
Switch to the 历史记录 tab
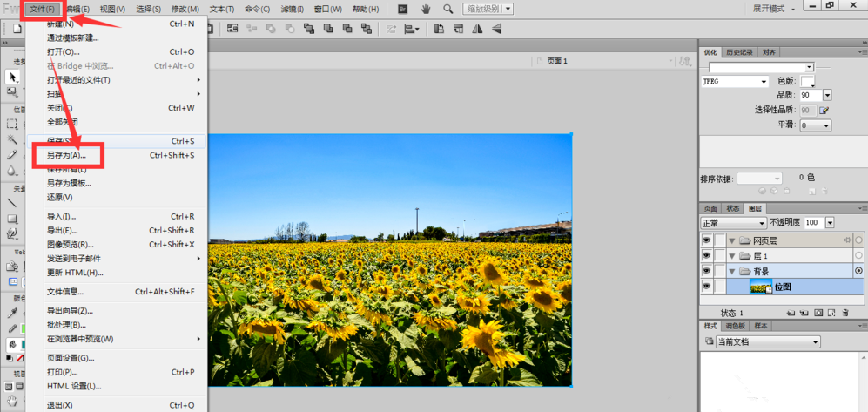click(740, 52)
